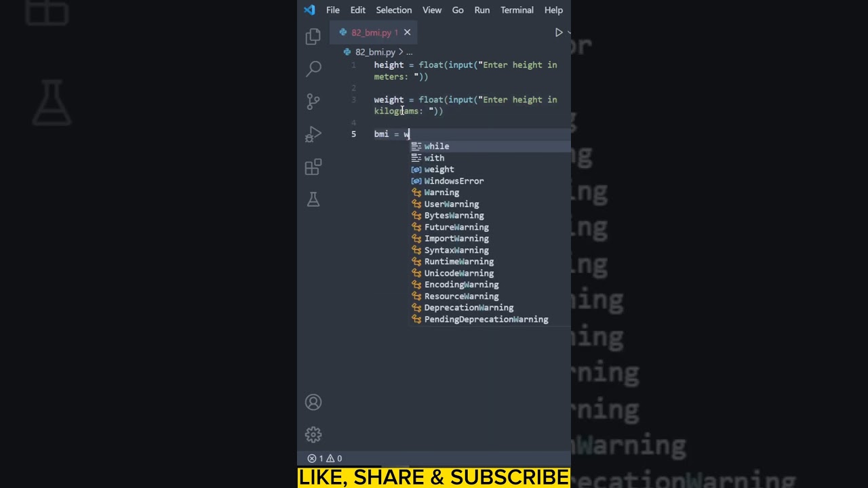
Task: Choose the ImportWarning suggestion
Action: point(490,239)
